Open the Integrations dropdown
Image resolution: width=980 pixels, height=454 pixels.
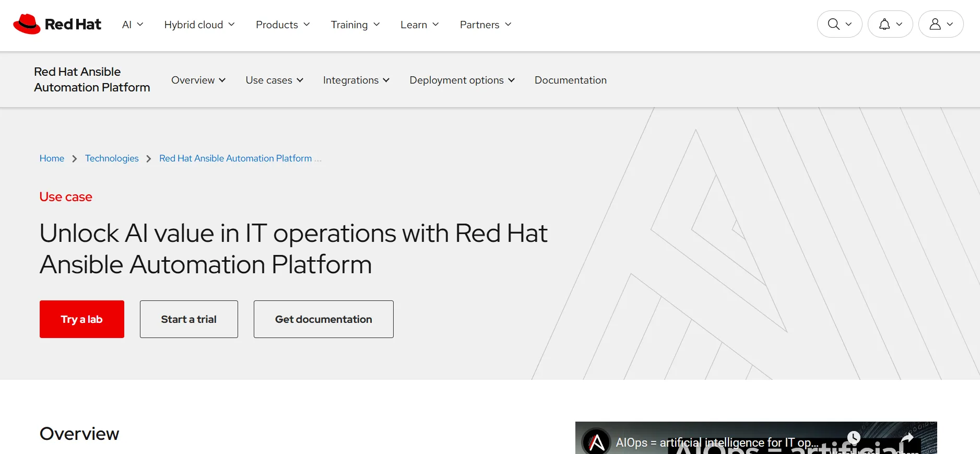[x=357, y=80]
